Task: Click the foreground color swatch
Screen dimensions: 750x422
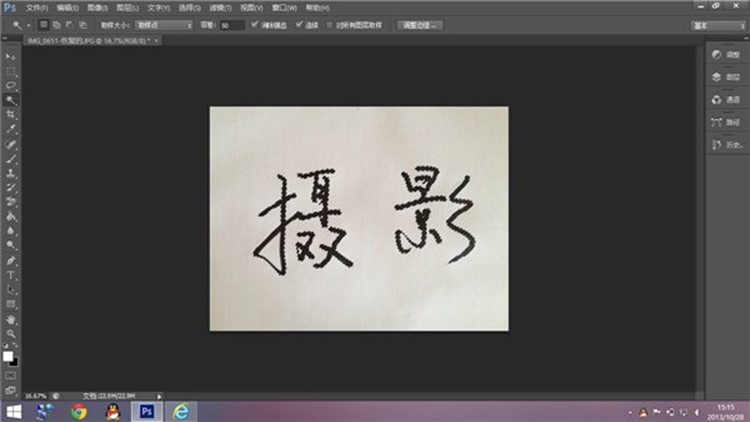Action: pyautogui.click(x=8, y=355)
